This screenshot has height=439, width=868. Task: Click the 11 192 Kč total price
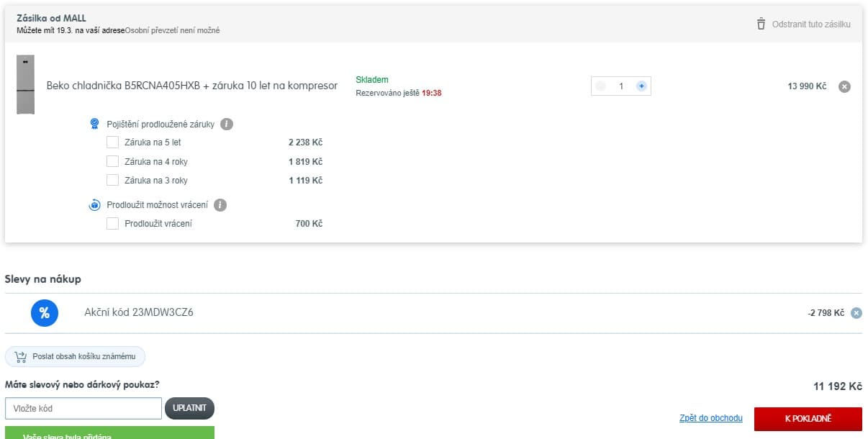838,386
